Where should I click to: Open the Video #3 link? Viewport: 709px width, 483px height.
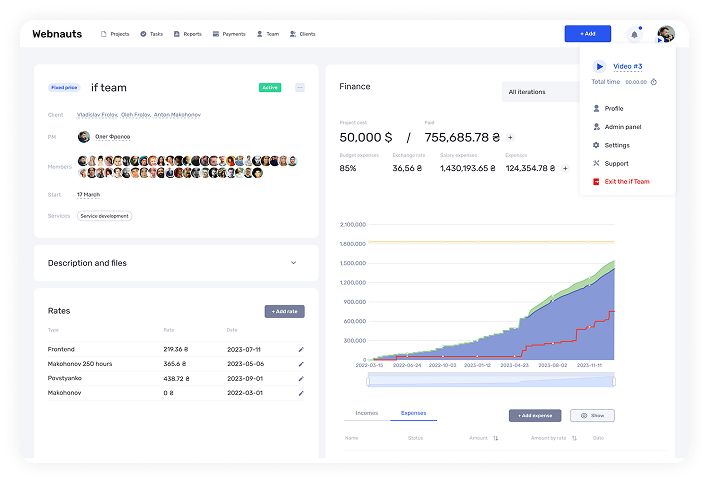pos(627,66)
